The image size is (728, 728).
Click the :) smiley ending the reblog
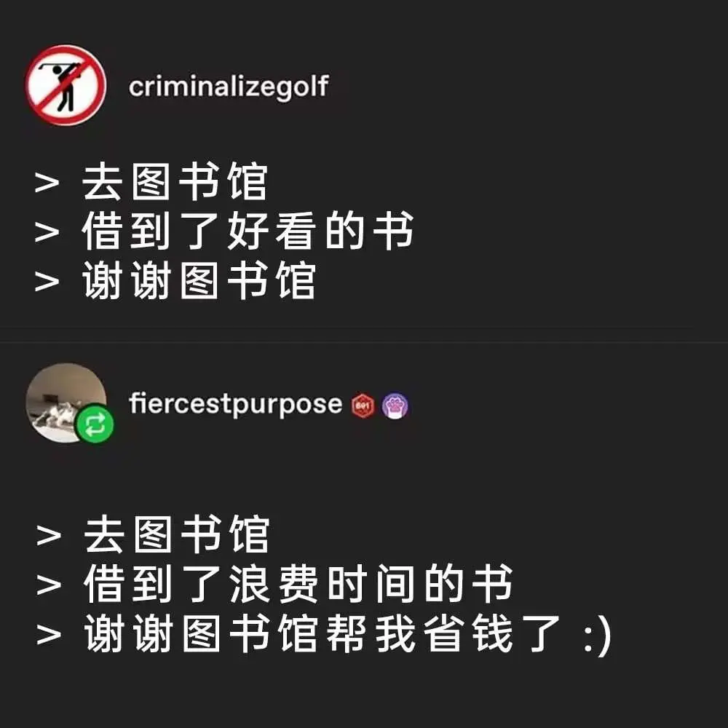click(597, 636)
